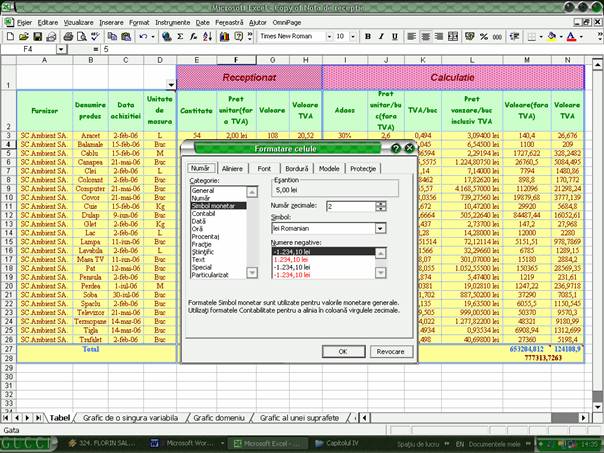Switch to the Font tab in dialog

pyautogui.click(x=264, y=168)
